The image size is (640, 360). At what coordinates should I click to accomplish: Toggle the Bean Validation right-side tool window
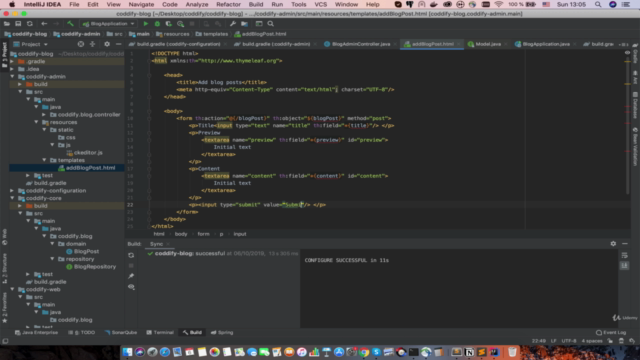click(636, 147)
